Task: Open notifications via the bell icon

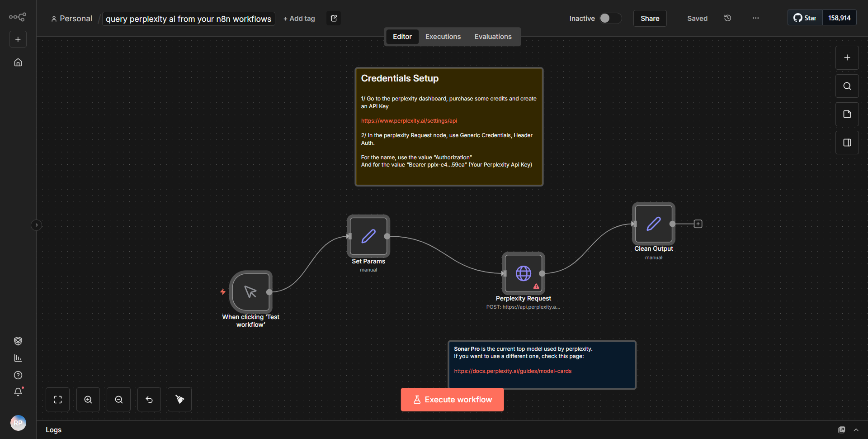Action: pyautogui.click(x=18, y=392)
